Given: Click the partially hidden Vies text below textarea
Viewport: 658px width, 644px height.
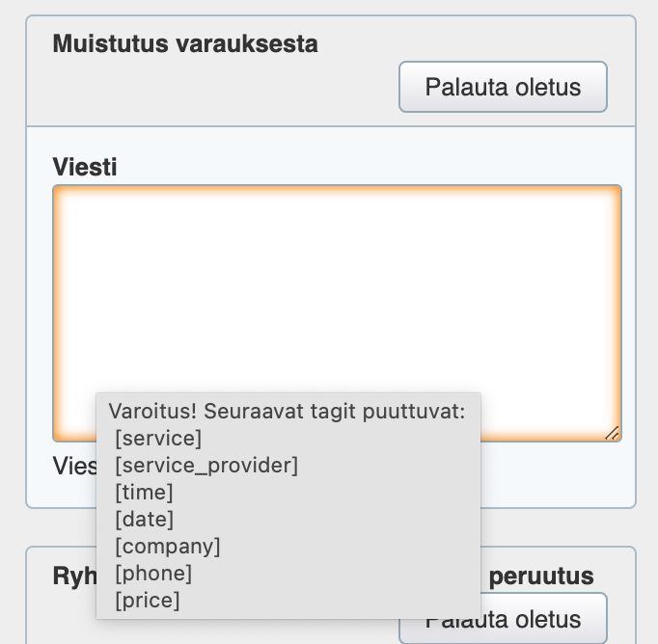Looking at the screenshot, I should (x=75, y=467).
